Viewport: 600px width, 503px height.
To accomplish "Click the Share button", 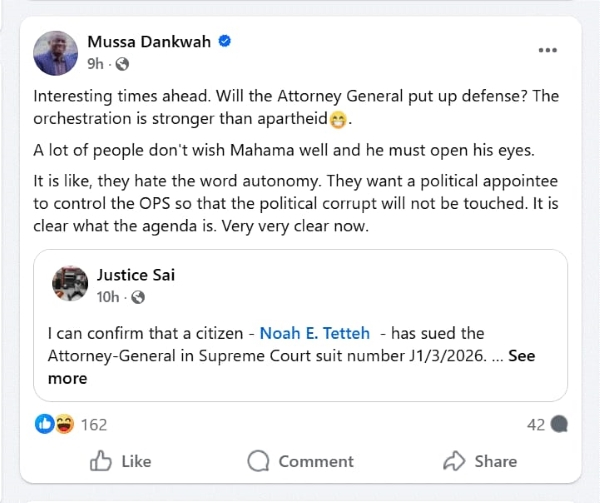I will pos(480,461).
